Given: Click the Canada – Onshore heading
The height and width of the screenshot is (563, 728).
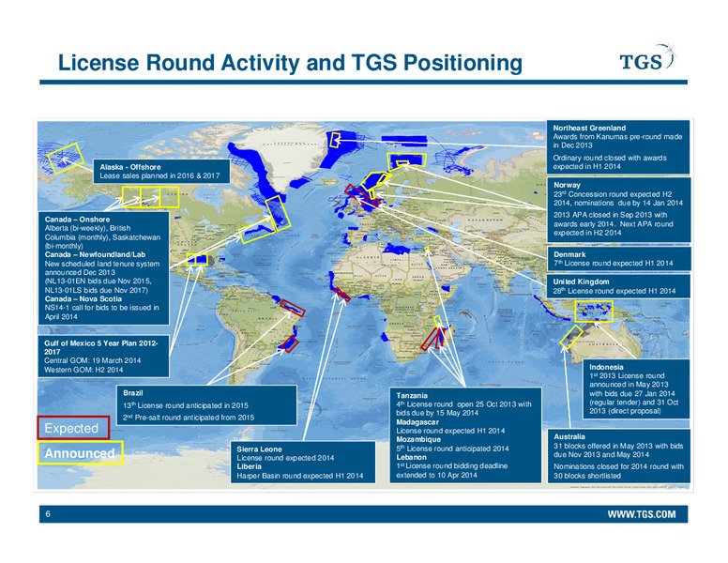Looking at the screenshot, I should (77, 220).
